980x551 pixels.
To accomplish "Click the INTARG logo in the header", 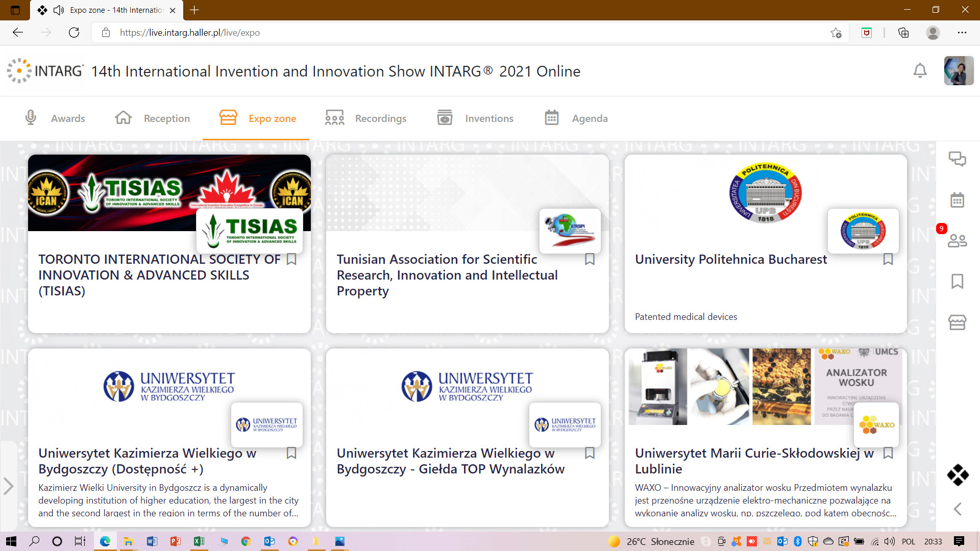I will pyautogui.click(x=45, y=71).
